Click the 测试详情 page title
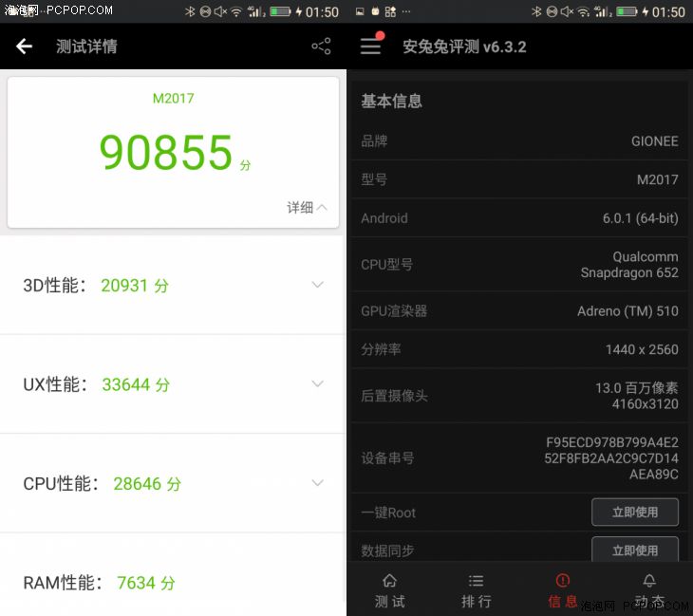This screenshot has width=693, height=616. click(x=86, y=46)
